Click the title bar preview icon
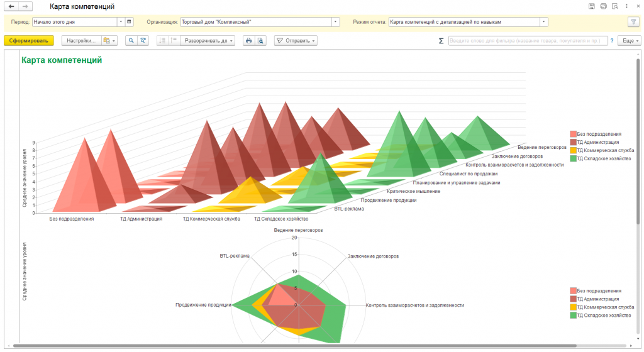 [615, 6]
